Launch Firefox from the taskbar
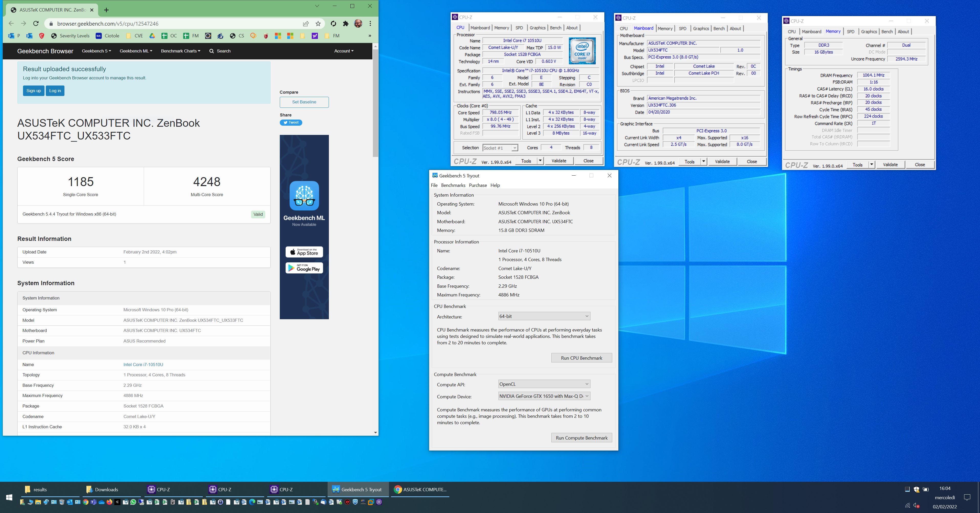Screen dimensions: 980x513 tap(109, 502)
